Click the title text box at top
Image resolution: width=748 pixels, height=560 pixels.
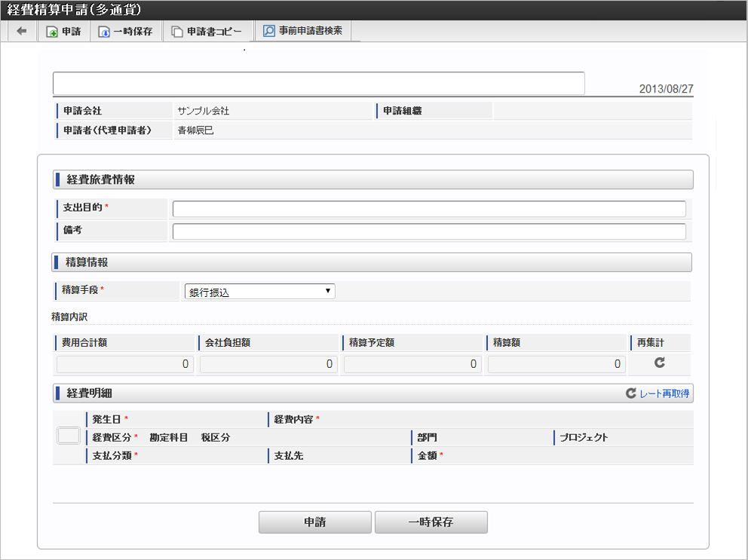tap(318, 83)
